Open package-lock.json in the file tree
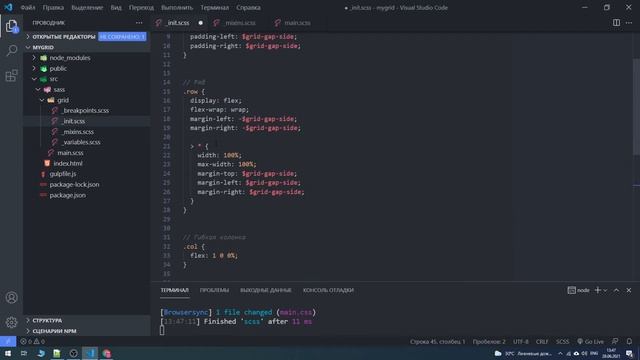The width and height of the screenshot is (640, 360). (x=87, y=184)
